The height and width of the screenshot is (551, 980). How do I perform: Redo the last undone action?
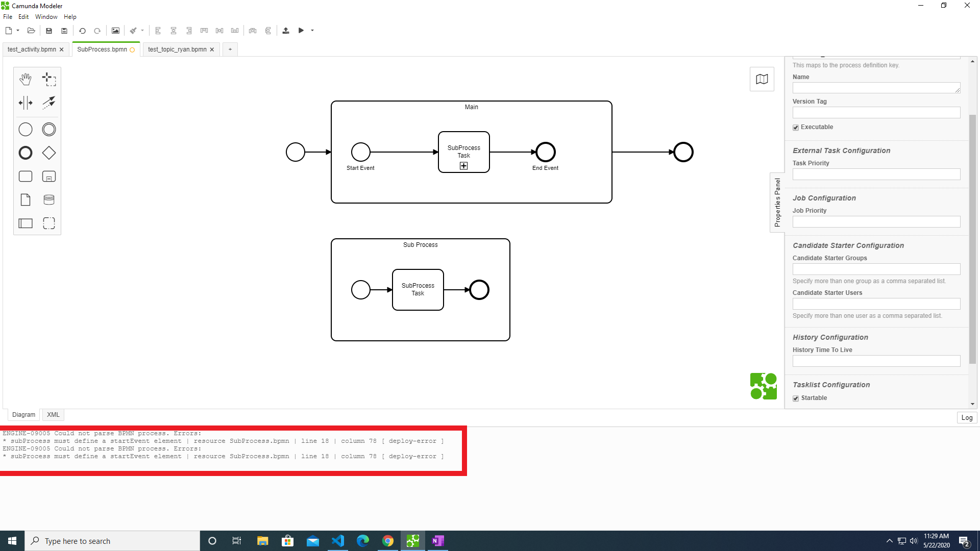(97, 31)
